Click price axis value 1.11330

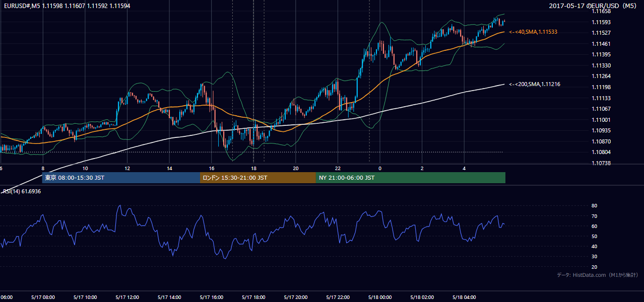tap(601, 65)
